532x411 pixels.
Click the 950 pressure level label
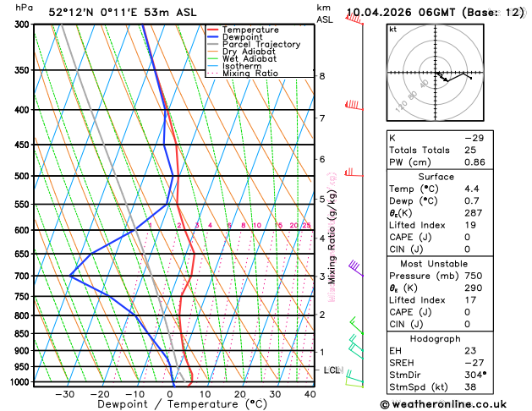point(24,367)
